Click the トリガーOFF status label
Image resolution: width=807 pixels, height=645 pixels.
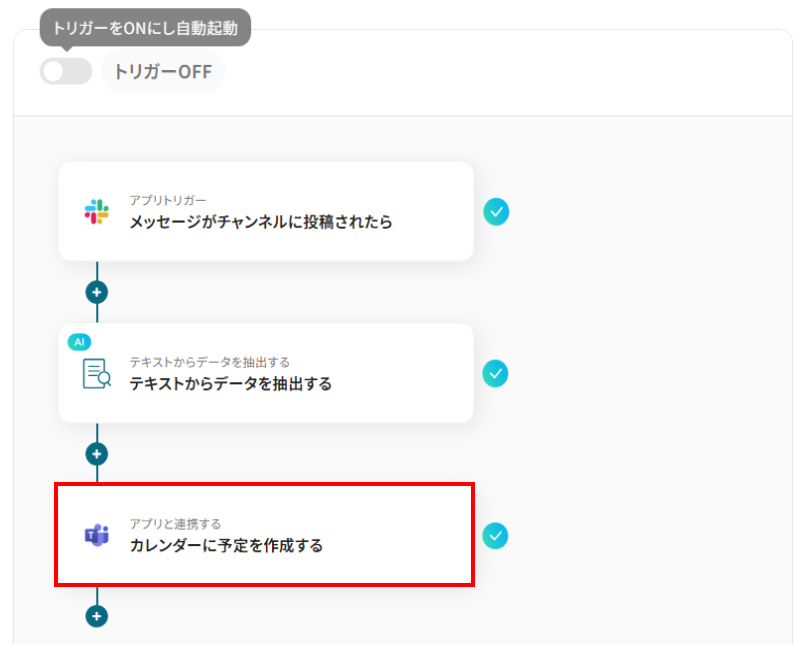pyautogui.click(x=163, y=72)
